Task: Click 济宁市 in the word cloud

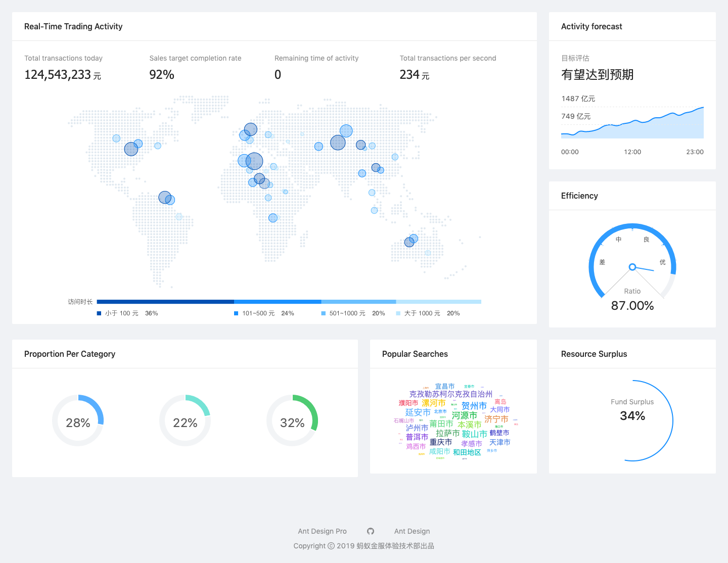Action: [496, 419]
